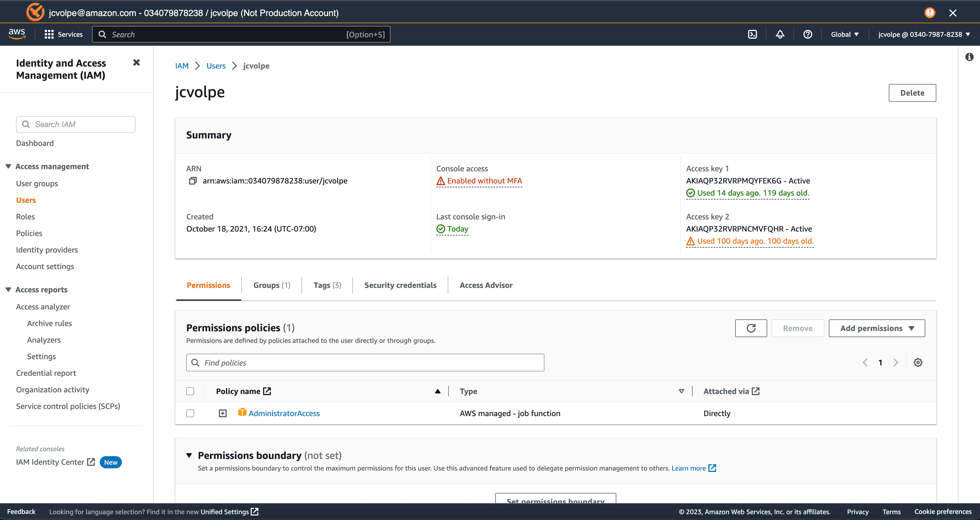The width and height of the screenshot is (980, 520).
Task: Expand the AdministratorAccess policy details
Action: tap(222, 413)
